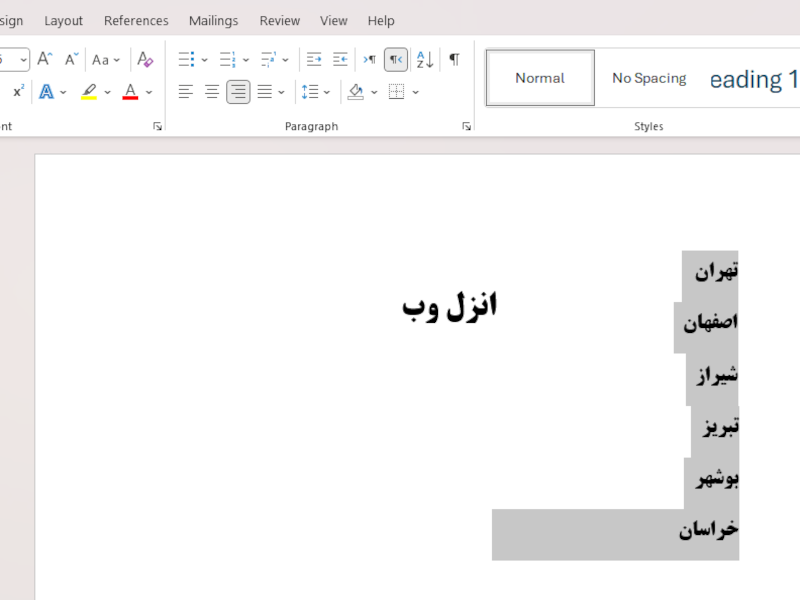Viewport: 800px width, 600px height.
Task: Align text left
Action: 186,92
